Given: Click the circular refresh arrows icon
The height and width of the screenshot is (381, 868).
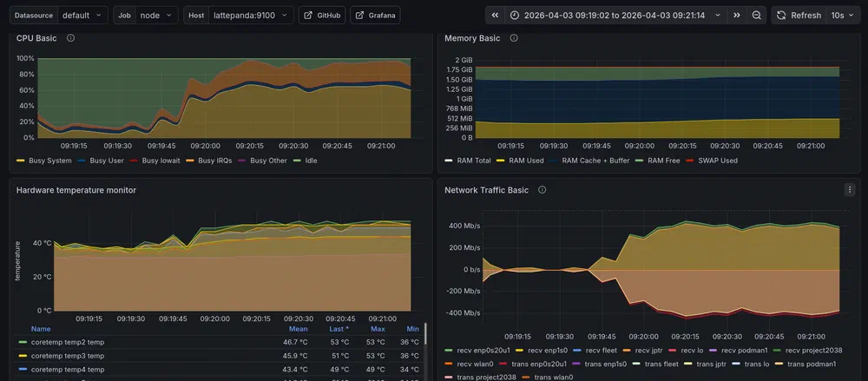Looking at the screenshot, I should (781, 16).
